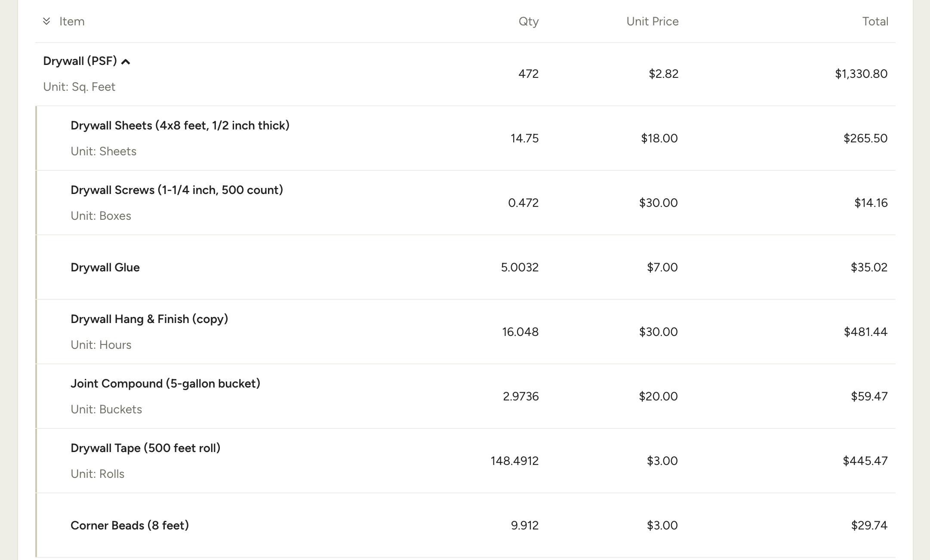Click the double-chevron expand all icon

click(46, 21)
